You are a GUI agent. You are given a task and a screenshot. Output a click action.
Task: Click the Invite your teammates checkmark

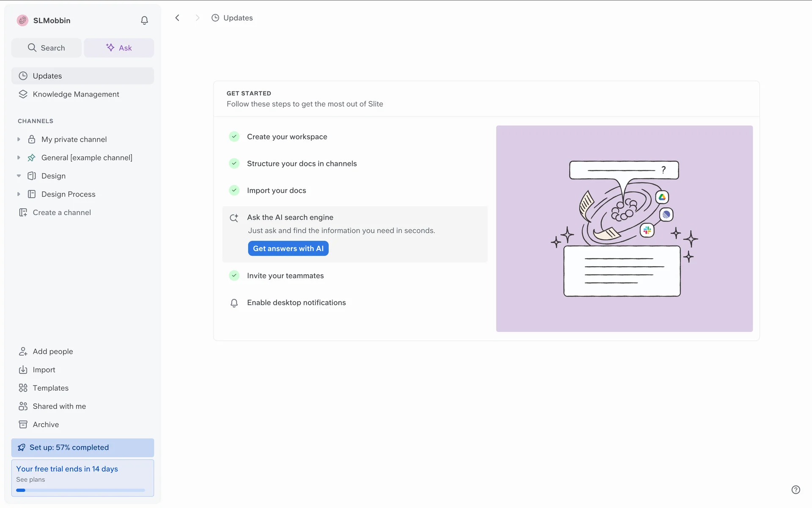pyautogui.click(x=234, y=276)
